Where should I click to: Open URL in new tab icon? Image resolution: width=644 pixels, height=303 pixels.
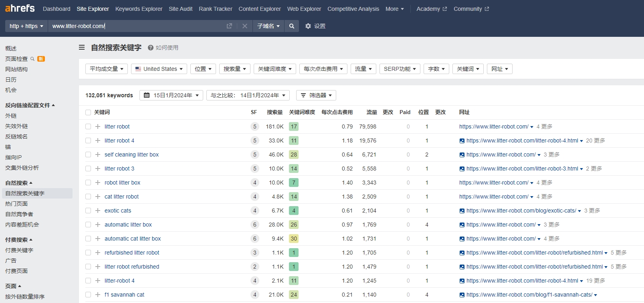229,26
